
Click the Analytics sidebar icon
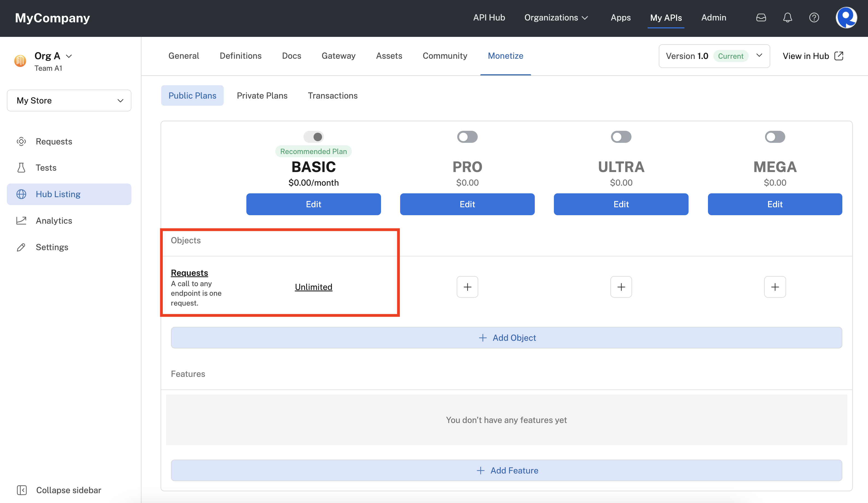pyautogui.click(x=21, y=220)
